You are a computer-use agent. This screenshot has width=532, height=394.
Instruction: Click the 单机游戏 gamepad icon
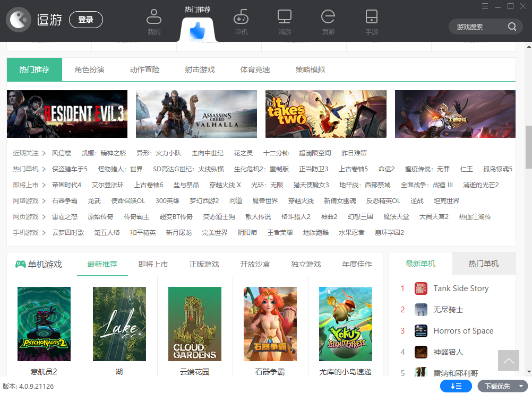click(x=20, y=264)
